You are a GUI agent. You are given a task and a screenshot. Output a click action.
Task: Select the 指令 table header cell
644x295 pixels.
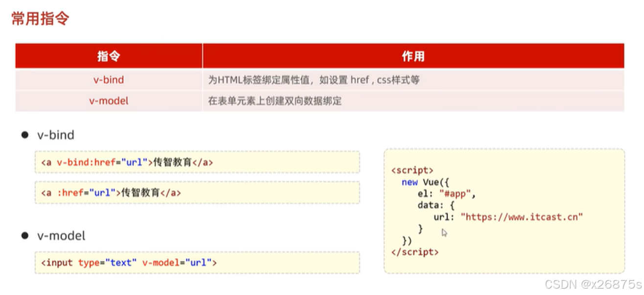pyautogui.click(x=109, y=56)
